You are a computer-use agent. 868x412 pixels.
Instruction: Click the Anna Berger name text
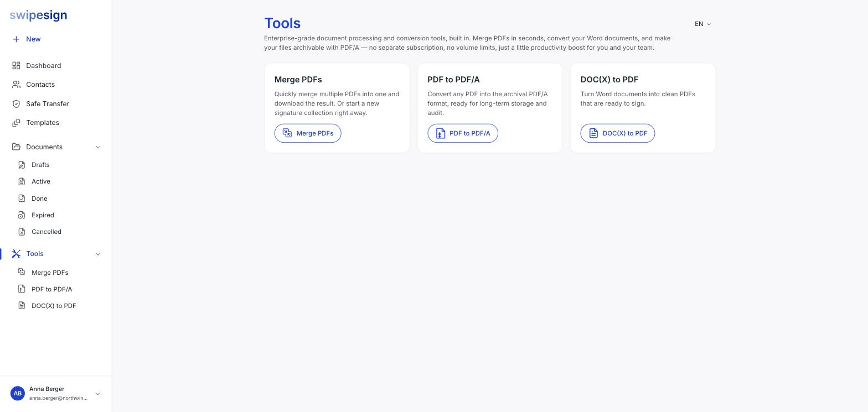click(46, 389)
